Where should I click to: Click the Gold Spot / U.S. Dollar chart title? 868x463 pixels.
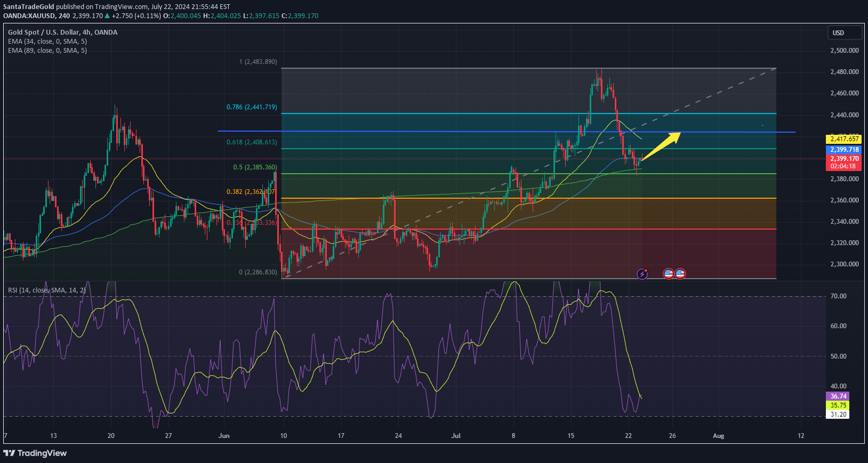point(62,33)
